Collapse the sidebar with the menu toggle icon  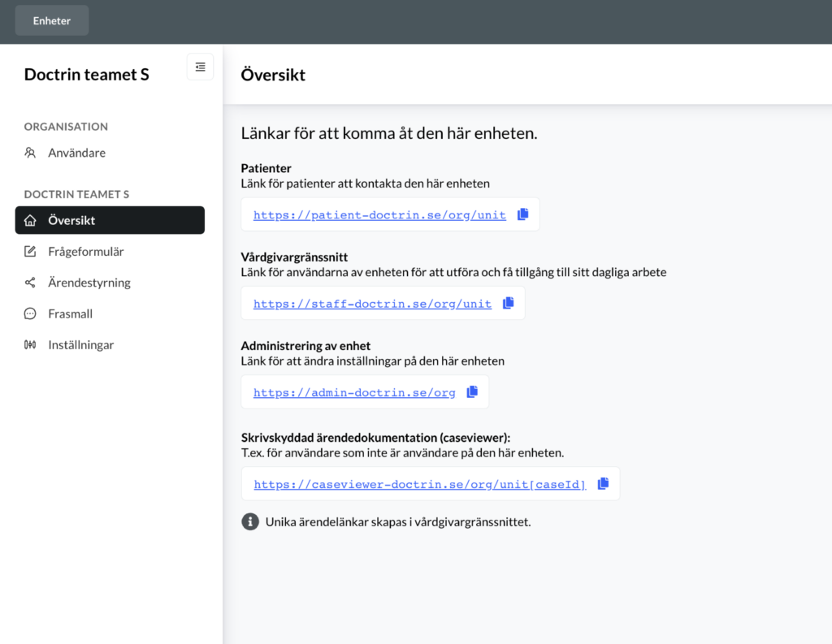(x=200, y=67)
